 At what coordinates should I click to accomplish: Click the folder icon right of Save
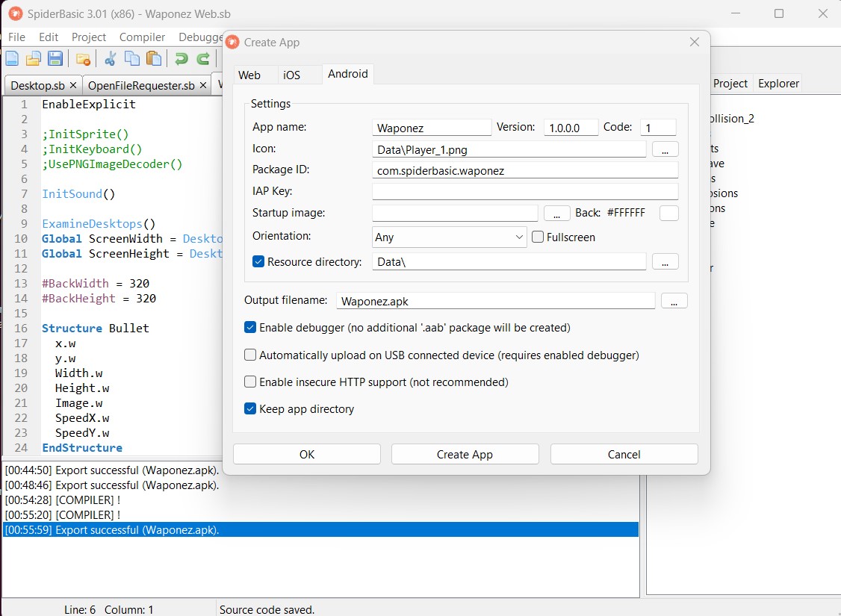[83, 59]
